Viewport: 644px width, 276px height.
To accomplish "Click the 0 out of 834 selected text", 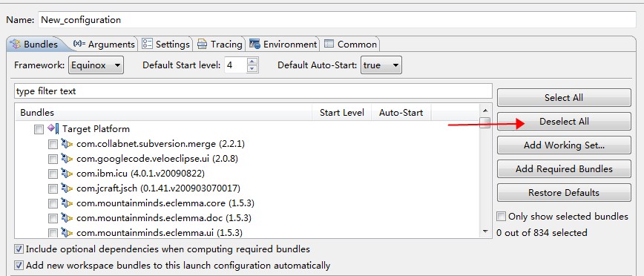I will coord(542,233).
